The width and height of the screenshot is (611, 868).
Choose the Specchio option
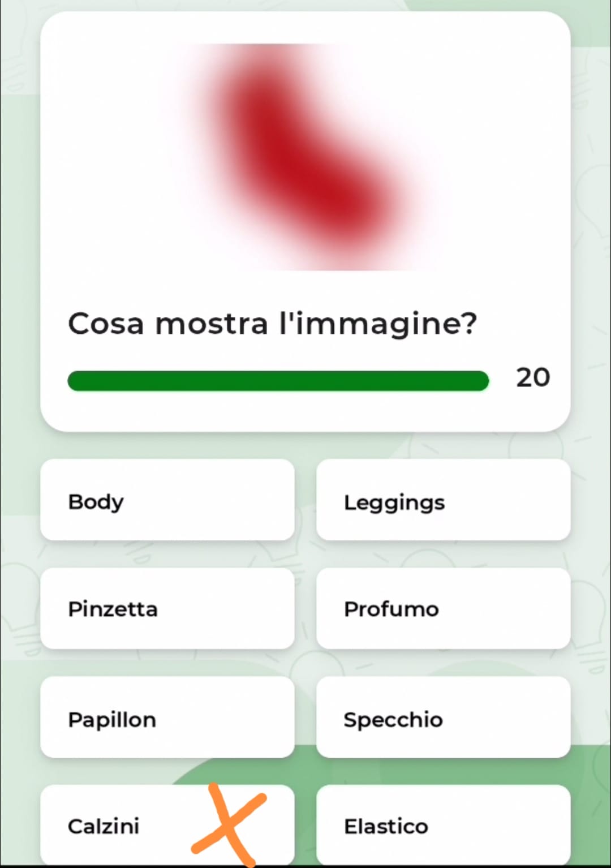pos(443,717)
